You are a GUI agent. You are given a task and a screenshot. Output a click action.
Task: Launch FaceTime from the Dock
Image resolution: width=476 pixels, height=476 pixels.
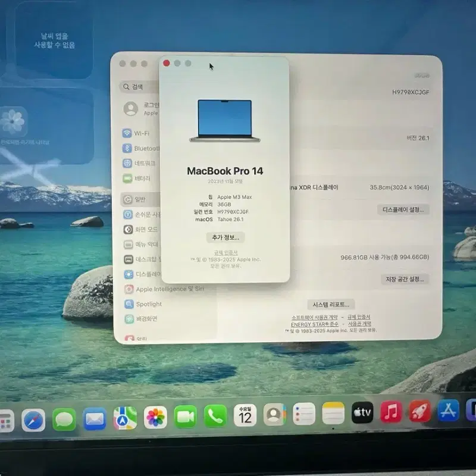[x=185, y=416]
